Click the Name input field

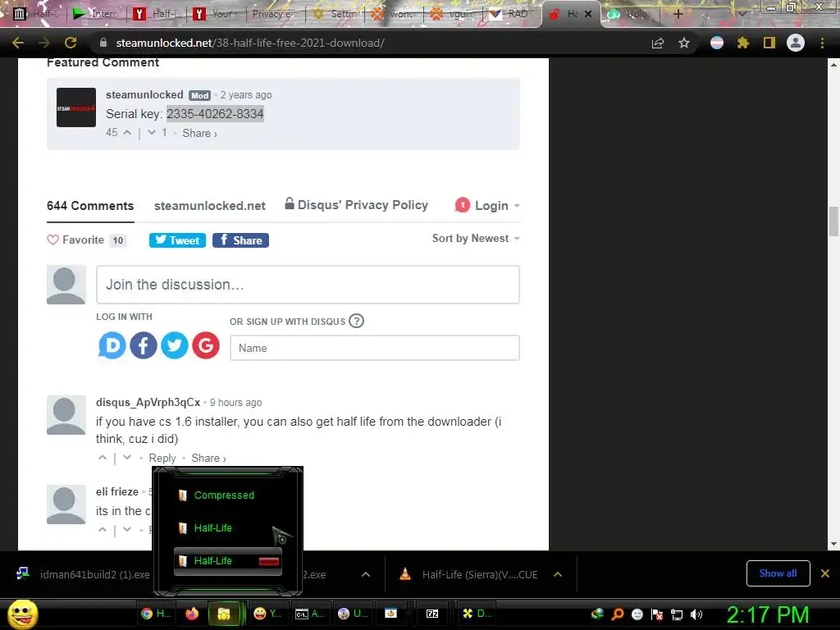374,348
